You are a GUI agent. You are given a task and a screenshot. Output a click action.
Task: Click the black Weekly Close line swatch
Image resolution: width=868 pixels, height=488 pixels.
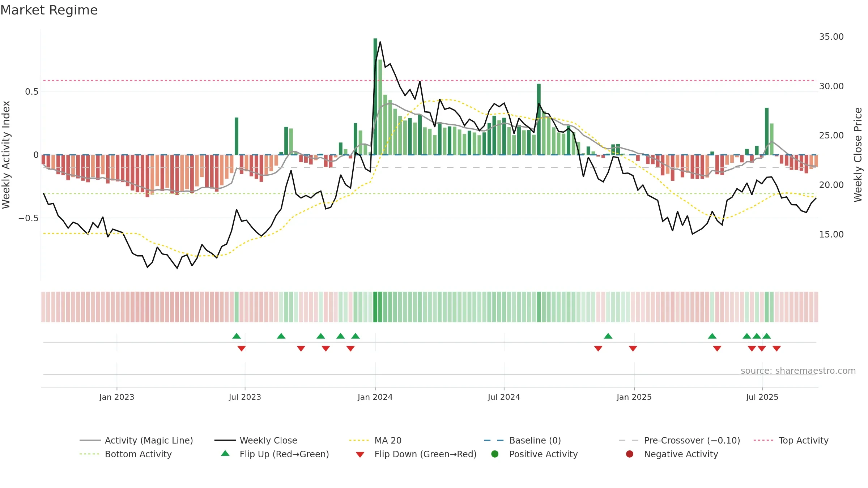[225, 440]
